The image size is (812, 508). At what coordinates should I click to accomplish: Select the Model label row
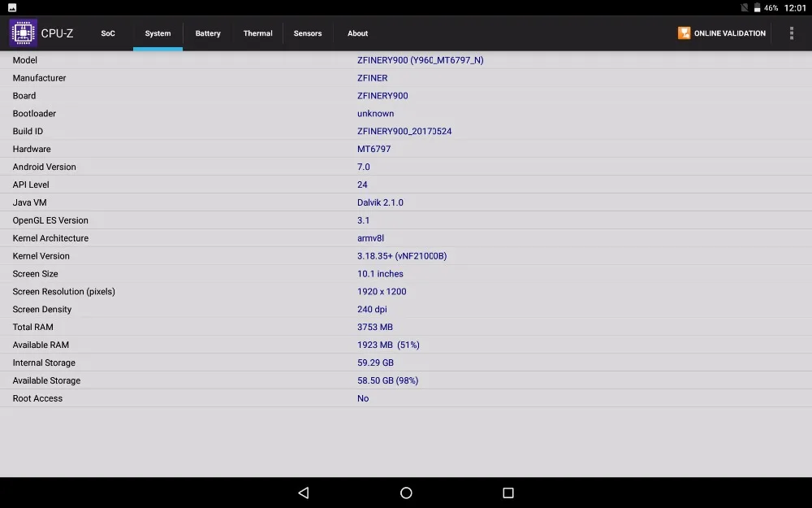[25, 60]
